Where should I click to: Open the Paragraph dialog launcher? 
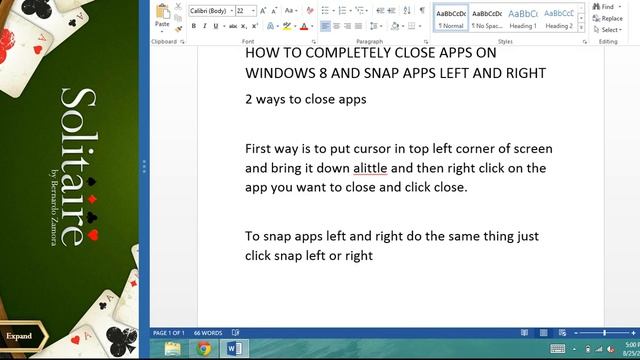click(426, 42)
